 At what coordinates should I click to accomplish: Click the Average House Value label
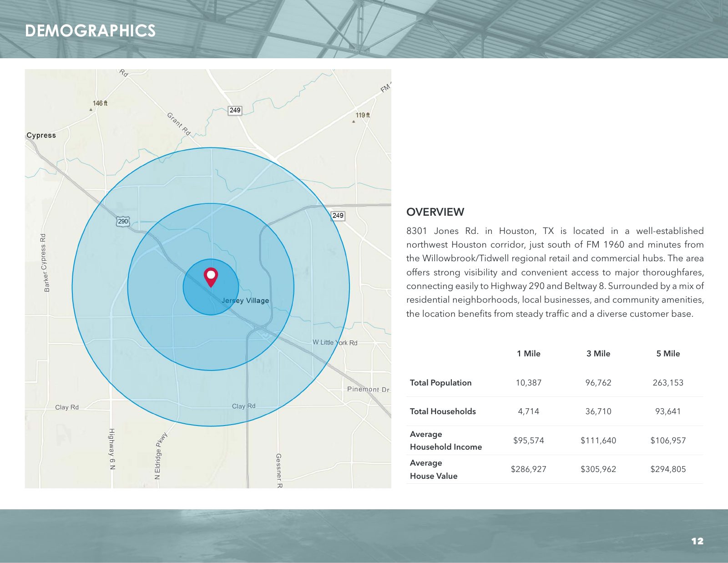[434, 469]
